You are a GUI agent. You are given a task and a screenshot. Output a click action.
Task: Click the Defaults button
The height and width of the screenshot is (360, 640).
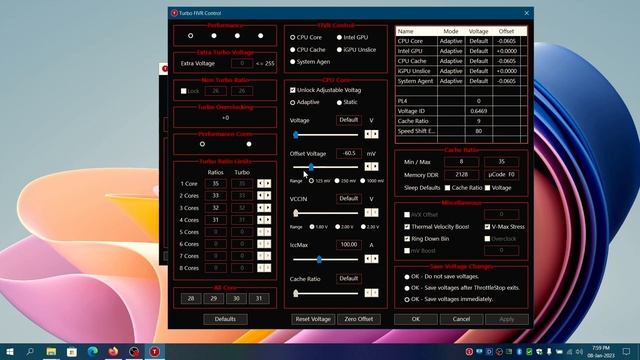click(x=225, y=319)
